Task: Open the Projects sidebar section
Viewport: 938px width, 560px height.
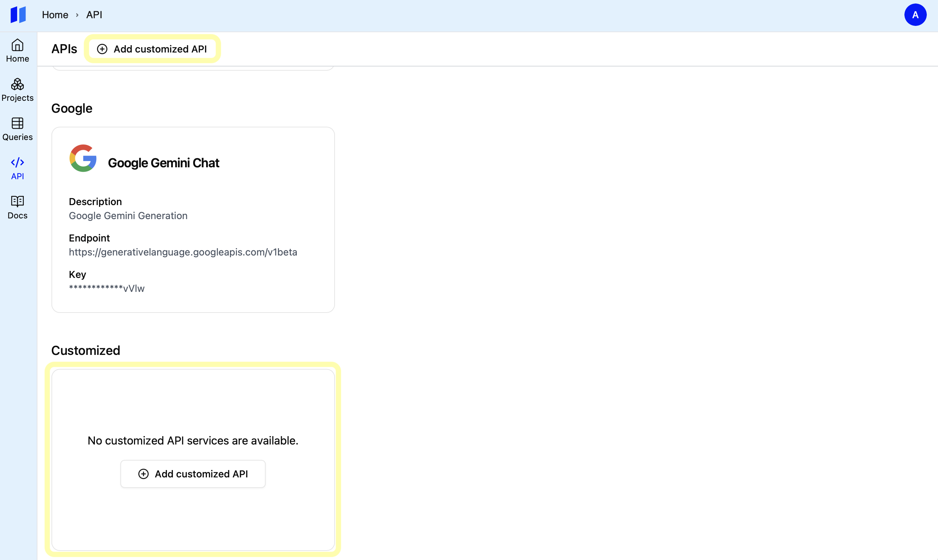Action: point(17,90)
